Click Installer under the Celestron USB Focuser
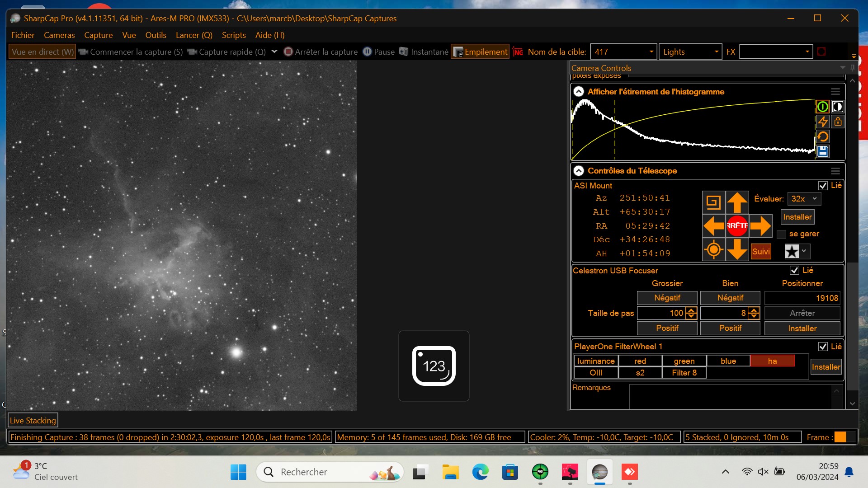Viewport: 868px width, 488px height. [x=802, y=328]
